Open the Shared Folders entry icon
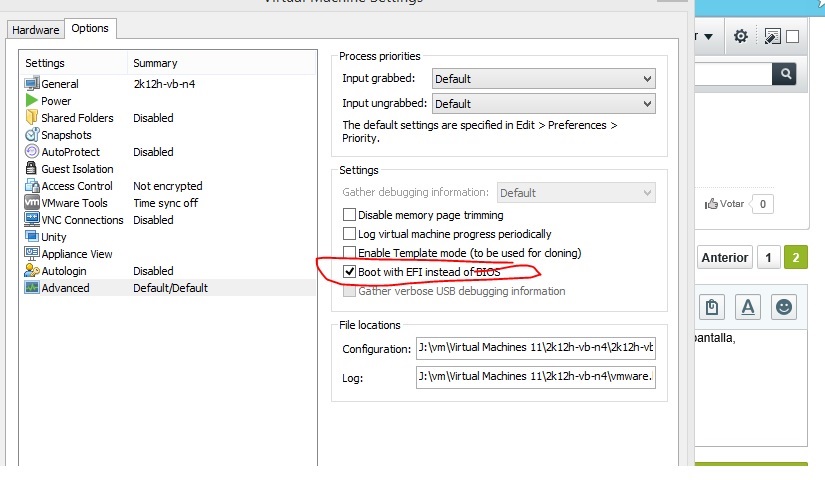The image size is (825, 480). (x=31, y=118)
